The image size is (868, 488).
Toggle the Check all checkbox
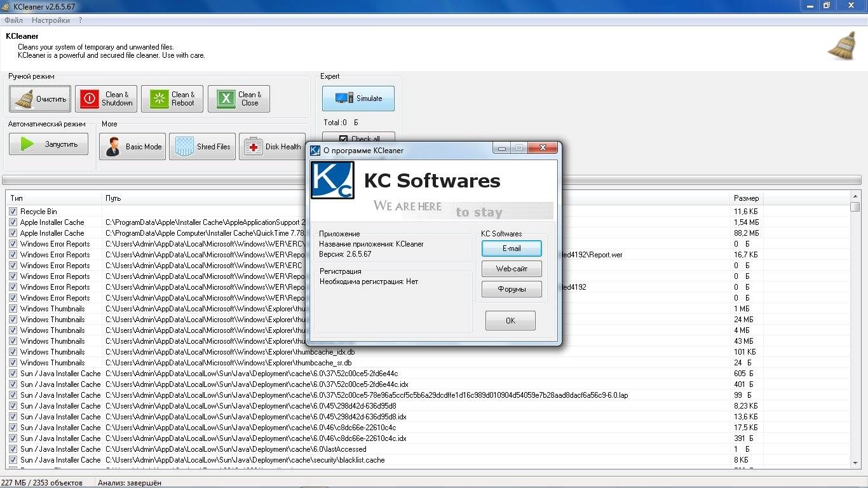pyautogui.click(x=343, y=139)
